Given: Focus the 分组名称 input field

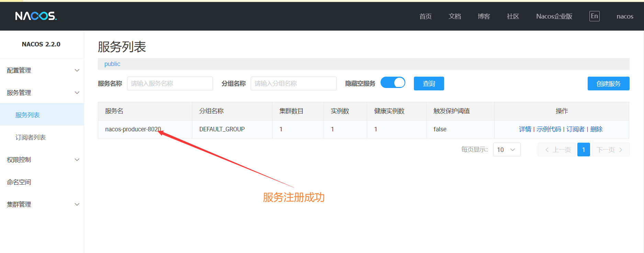Looking at the screenshot, I should [x=294, y=84].
